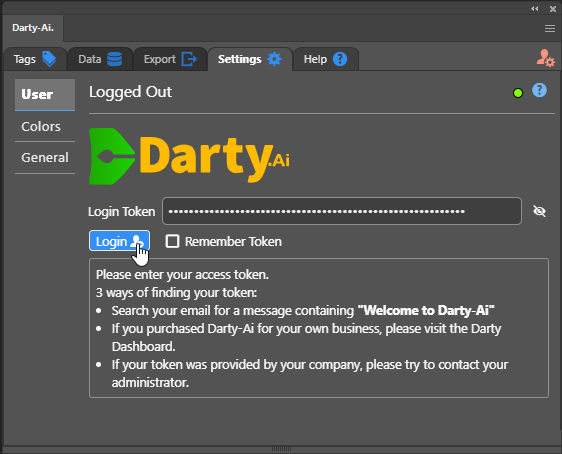The image size is (562, 454).
Task: Open the blue help question icon beside Logged Out
Action: 539,90
